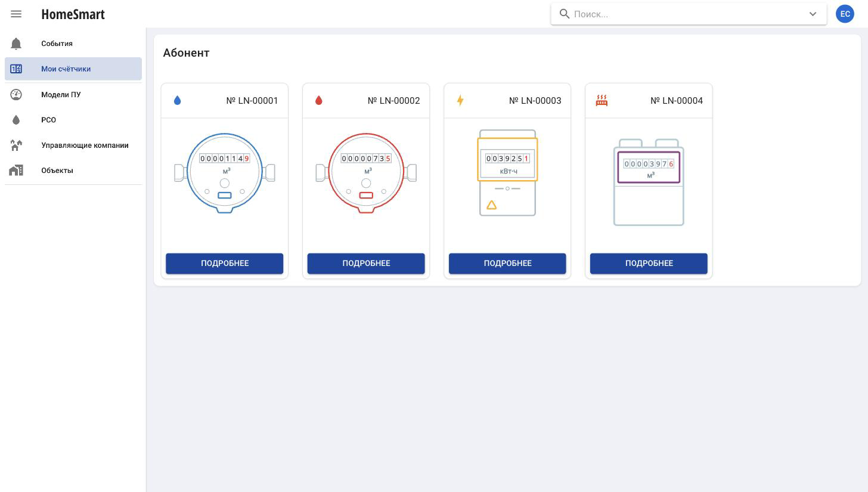
Task: Click the red hot-water drop icon on LN-00002
Action: click(x=318, y=100)
